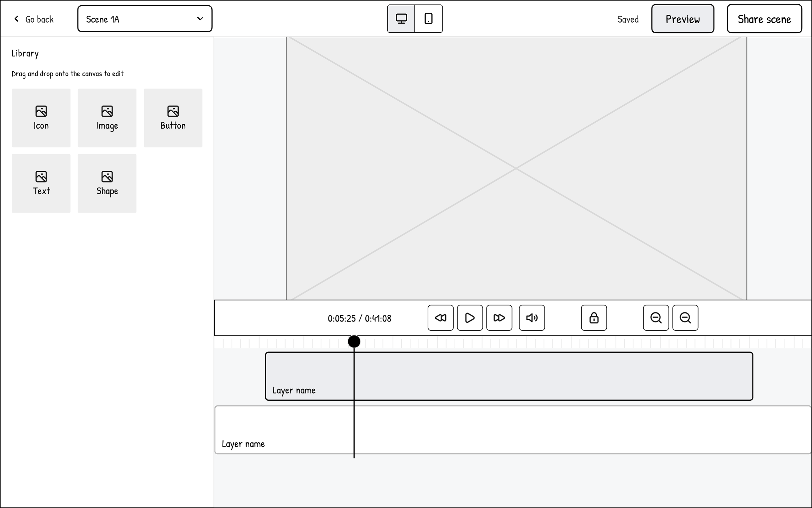Click the Preview button
Viewport: 812px width, 508px height.
point(683,19)
